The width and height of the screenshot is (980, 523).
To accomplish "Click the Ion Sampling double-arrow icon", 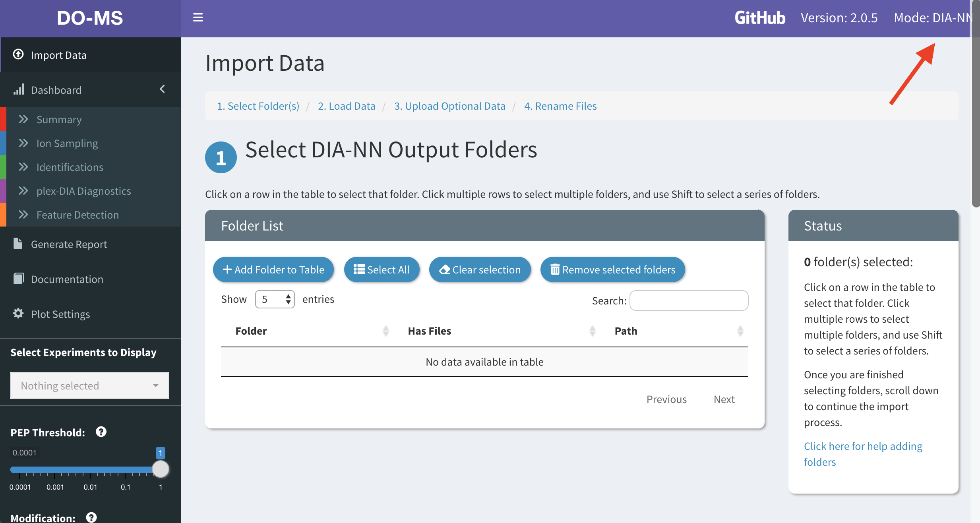I will (x=23, y=143).
